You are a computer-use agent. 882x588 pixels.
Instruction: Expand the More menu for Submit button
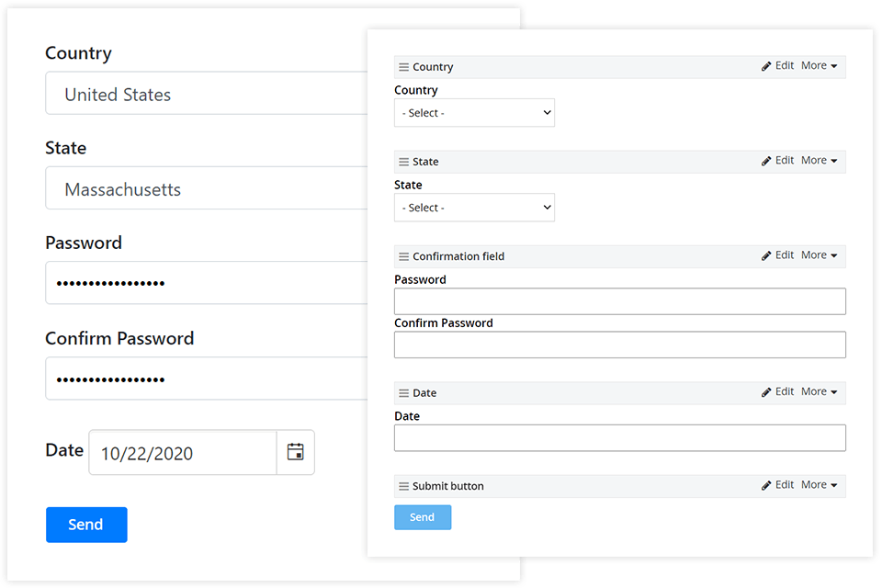click(x=819, y=485)
